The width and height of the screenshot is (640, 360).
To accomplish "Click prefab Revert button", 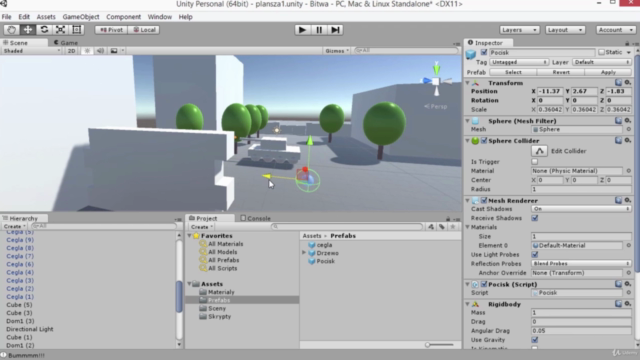I will [561, 72].
